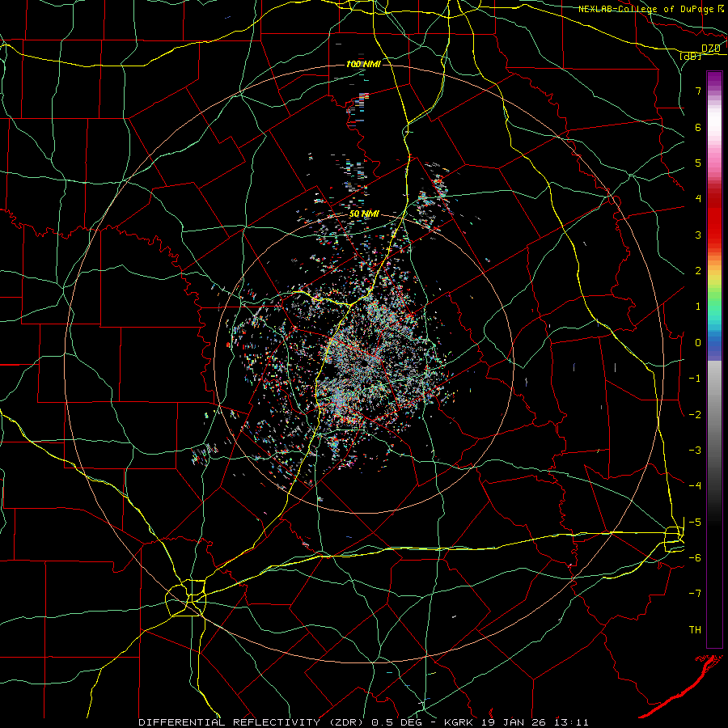Click the -2 dB scale tick label

[695, 414]
